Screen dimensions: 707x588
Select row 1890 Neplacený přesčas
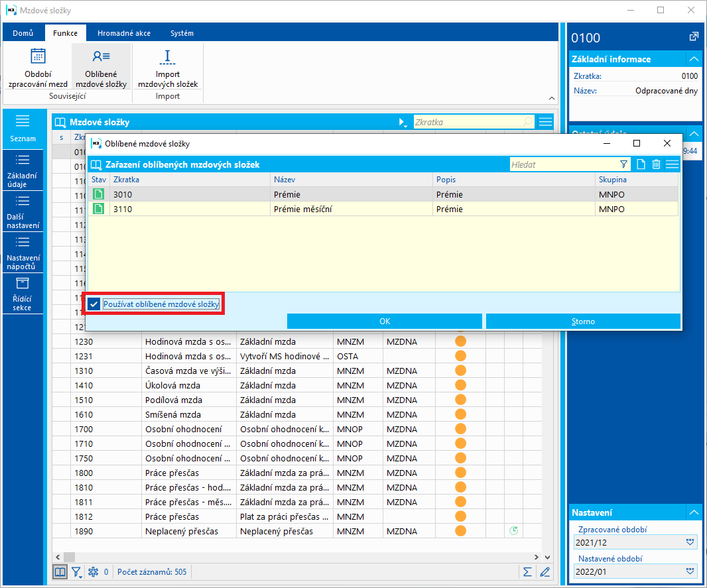(296, 531)
